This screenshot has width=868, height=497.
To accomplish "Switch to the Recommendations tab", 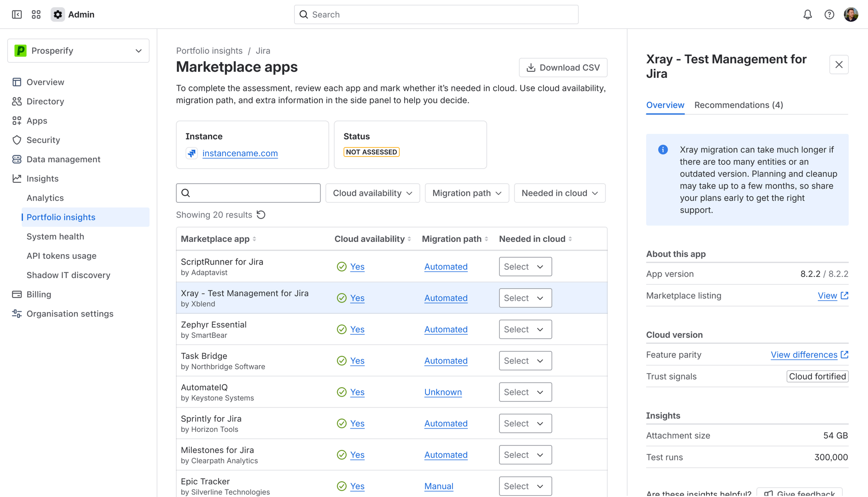I will pyautogui.click(x=738, y=105).
